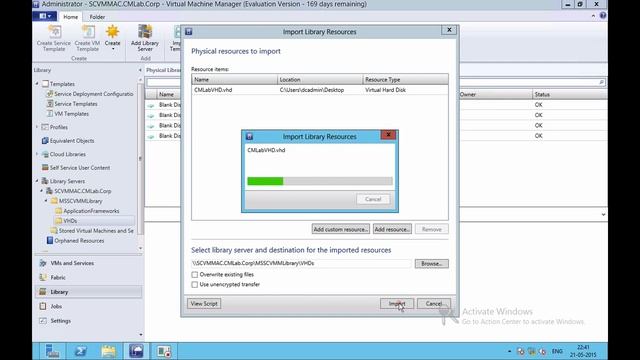Click Add resource button
Screen dimensions: 640x360
coord(392,229)
